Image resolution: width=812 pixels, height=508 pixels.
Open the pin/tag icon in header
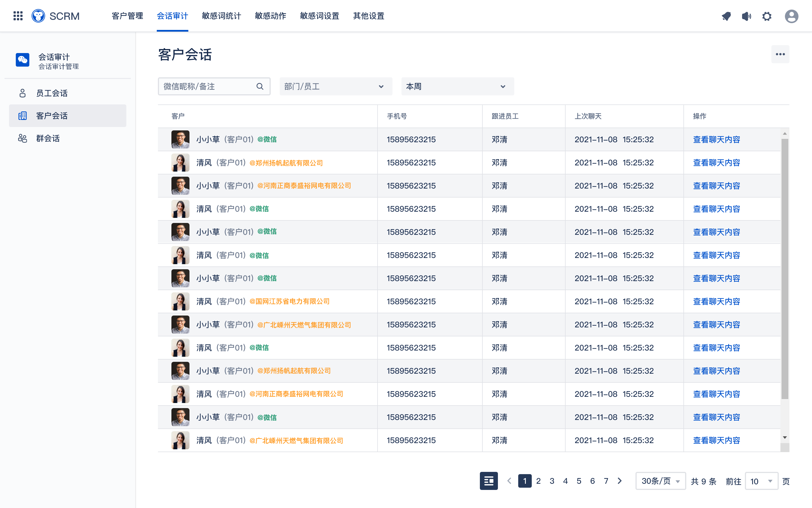tap(726, 16)
